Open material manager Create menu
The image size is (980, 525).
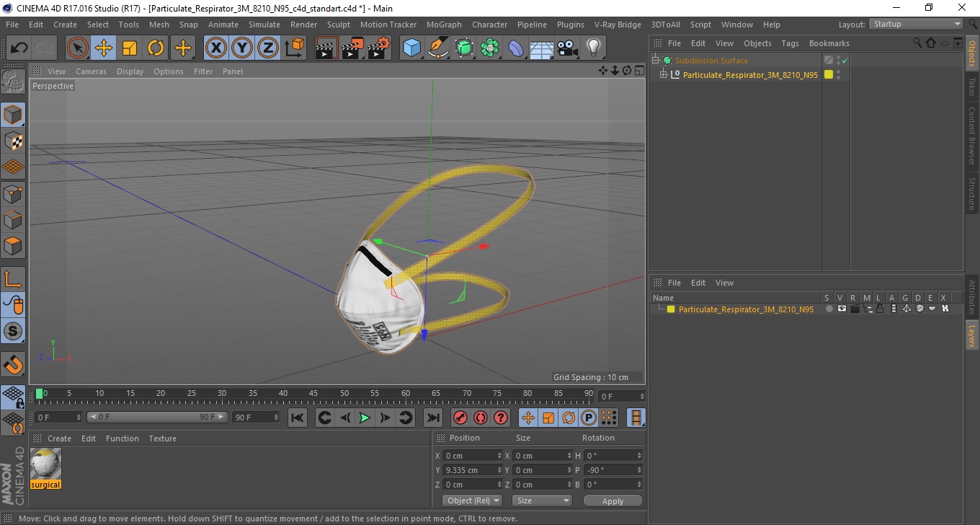(59, 438)
